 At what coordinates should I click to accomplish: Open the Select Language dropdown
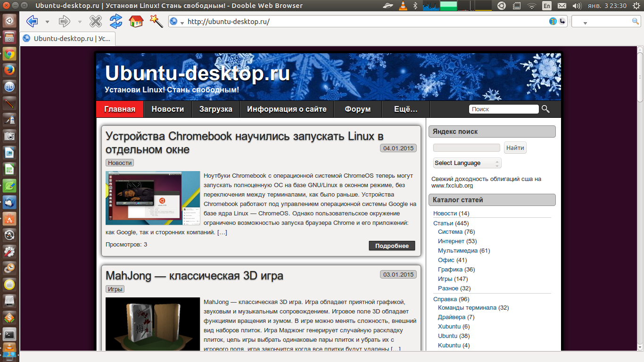tap(467, 163)
